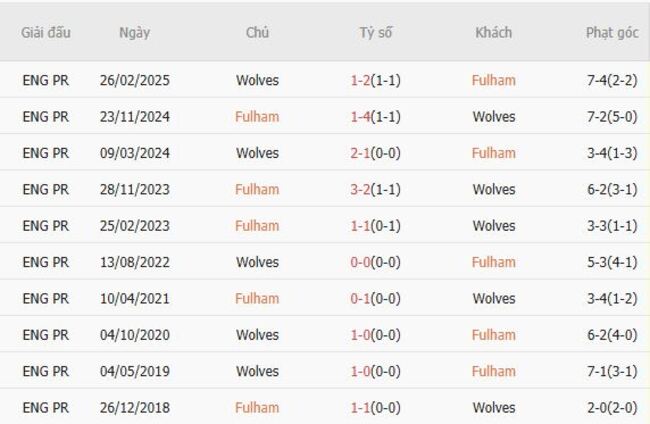
Task: Click home team Fulham on 25/02/2023 row
Action: 257,226
